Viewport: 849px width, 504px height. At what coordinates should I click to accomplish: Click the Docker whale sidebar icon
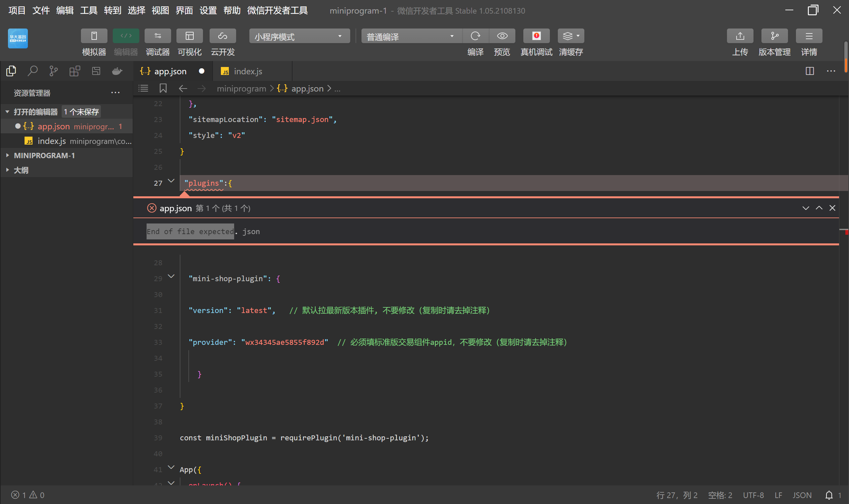point(117,71)
